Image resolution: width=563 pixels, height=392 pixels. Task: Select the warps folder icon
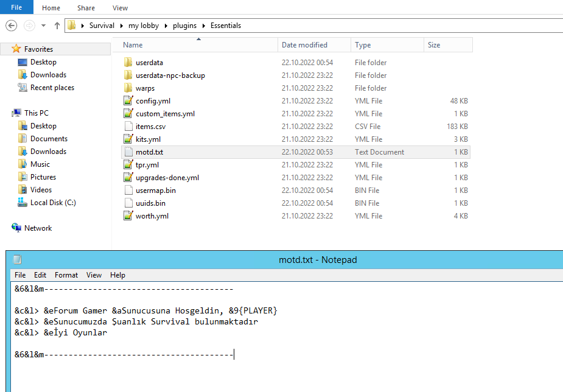(x=128, y=88)
